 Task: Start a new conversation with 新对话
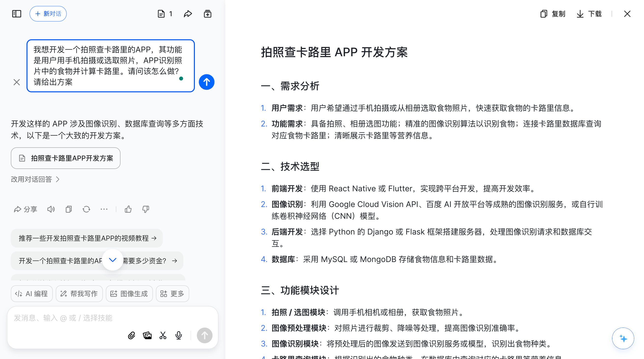[x=48, y=14]
